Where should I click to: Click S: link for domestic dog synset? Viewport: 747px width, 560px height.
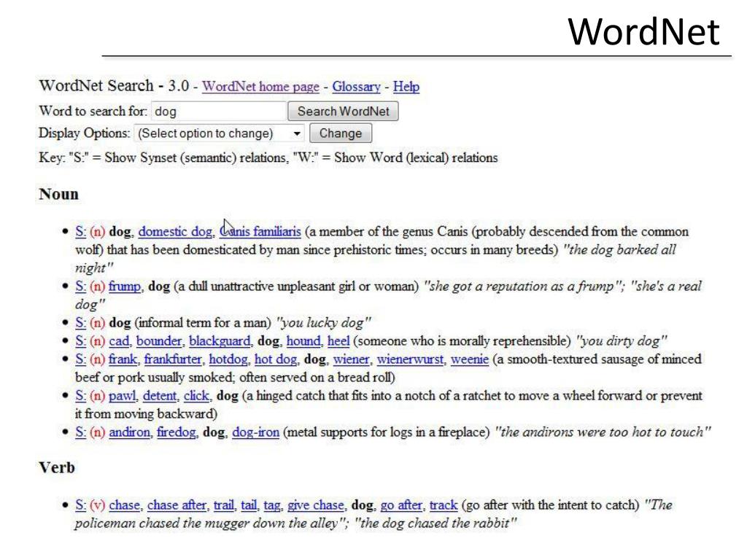tap(80, 232)
